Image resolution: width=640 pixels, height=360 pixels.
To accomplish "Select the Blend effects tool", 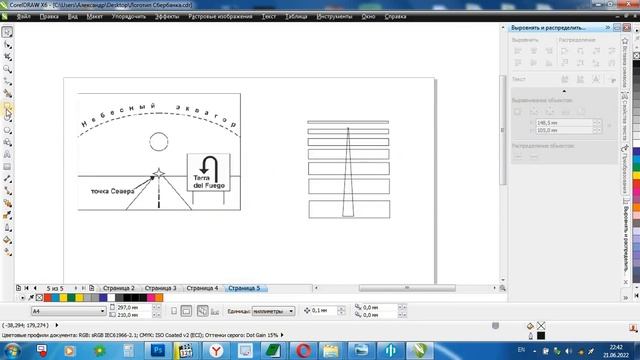I will pos(7,203).
